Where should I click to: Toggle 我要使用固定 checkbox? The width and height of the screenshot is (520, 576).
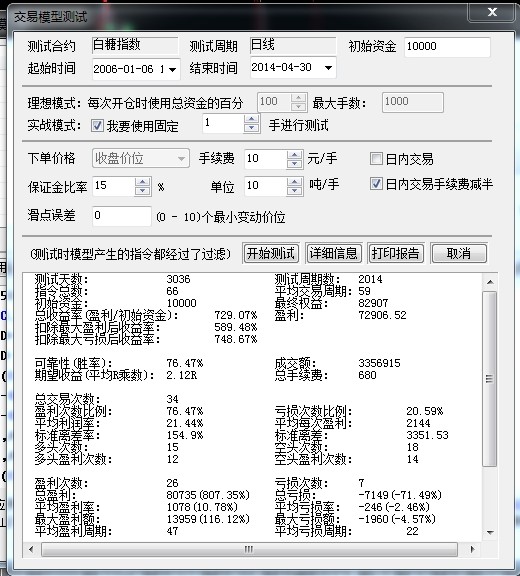click(97, 126)
